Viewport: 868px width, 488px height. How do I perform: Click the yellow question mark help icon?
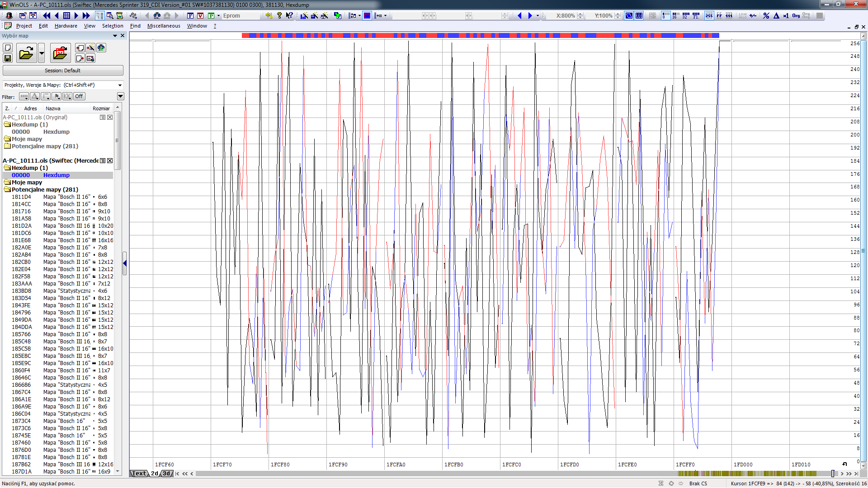(279, 15)
